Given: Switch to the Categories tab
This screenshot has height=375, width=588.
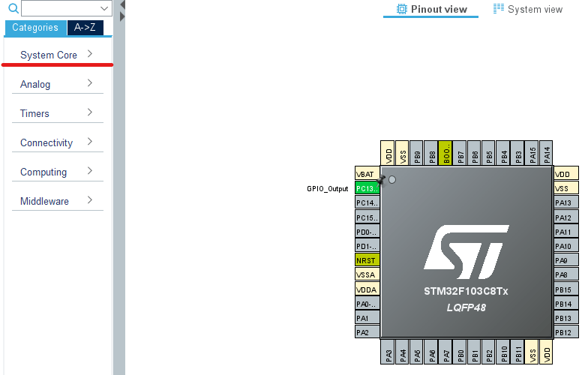Looking at the screenshot, I should pyautogui.click(x=35, y=27).
